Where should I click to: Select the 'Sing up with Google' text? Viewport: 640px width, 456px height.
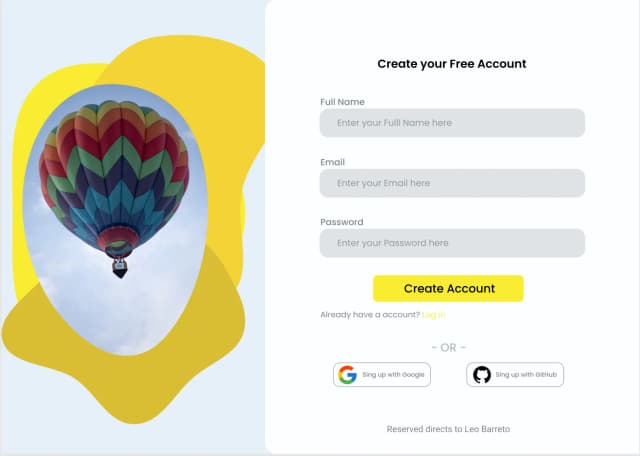[x=393, y=375]
